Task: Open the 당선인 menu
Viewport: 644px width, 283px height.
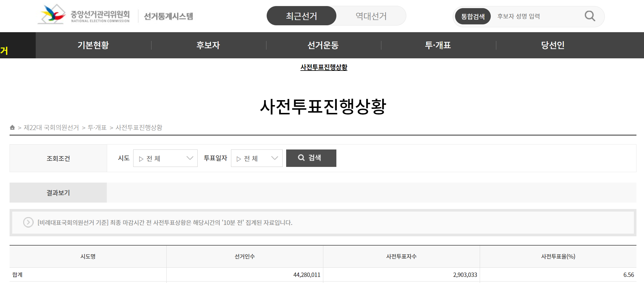Action: point(553,45)
